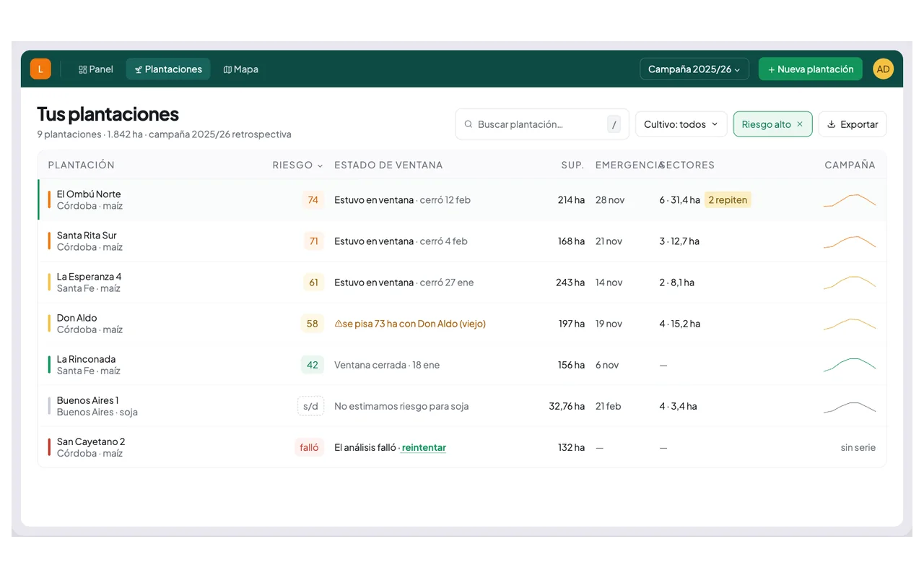This screenshot has height=578, width=924.
Task: Open the San Cayetano 2 plantation
Action: (x=462, y=447)
